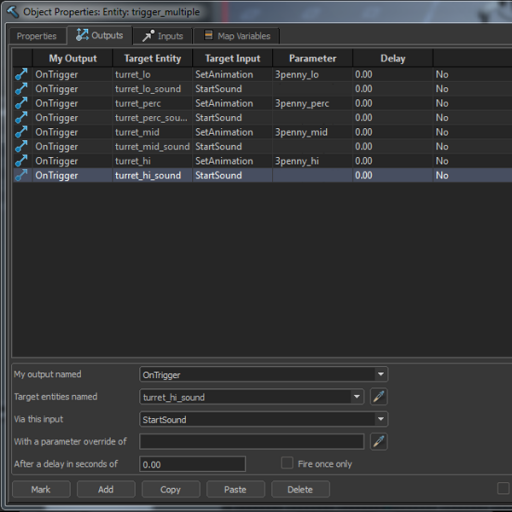Pick parameter override with eyedropper icon
The height and width of the screenshot is (512, 512).
[x=379, y=441]
